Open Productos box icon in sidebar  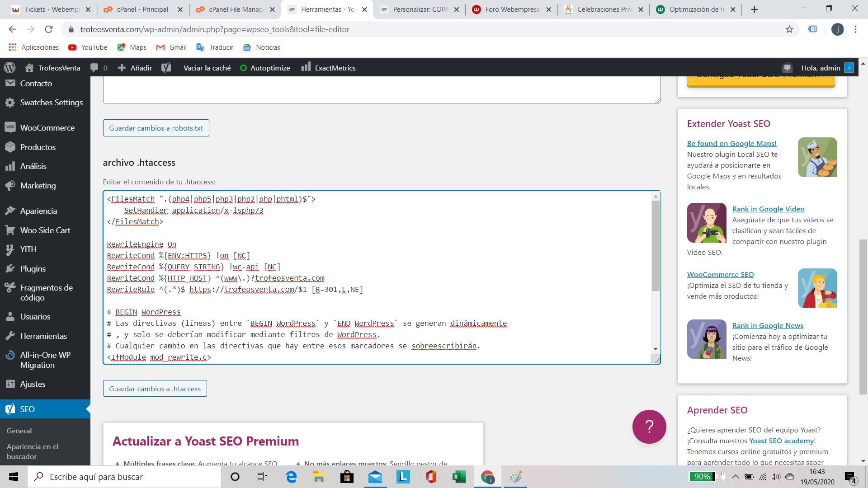pyautogui.click(x=10, y=147)
